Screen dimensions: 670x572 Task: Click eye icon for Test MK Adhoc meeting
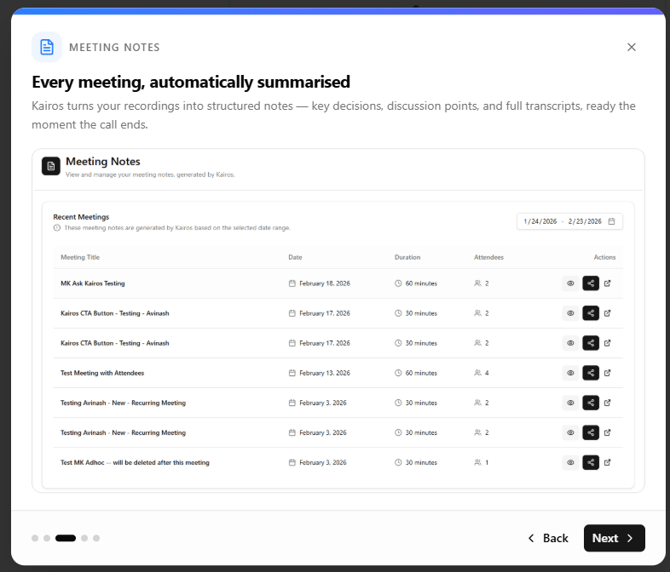tap(570, 463)
